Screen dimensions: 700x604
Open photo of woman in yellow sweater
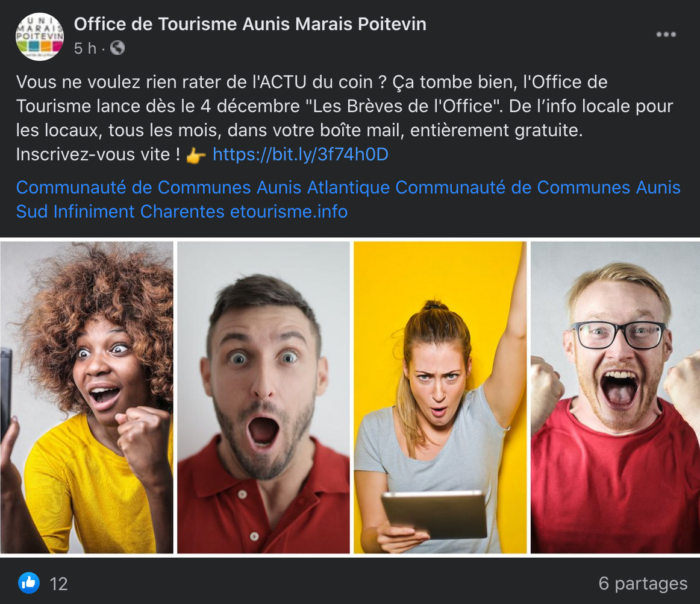tap(87, 398)
